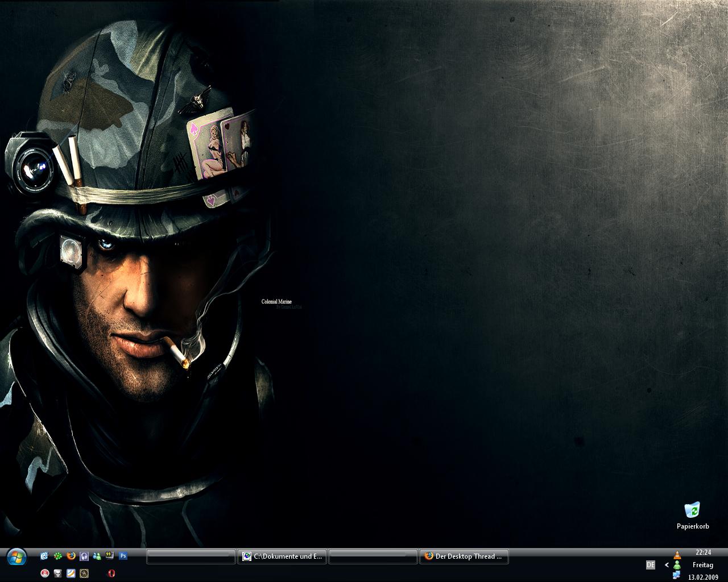Expand hidden tray icons with the arrow
The image size is (728, 582).
click(x=667, y=565)
